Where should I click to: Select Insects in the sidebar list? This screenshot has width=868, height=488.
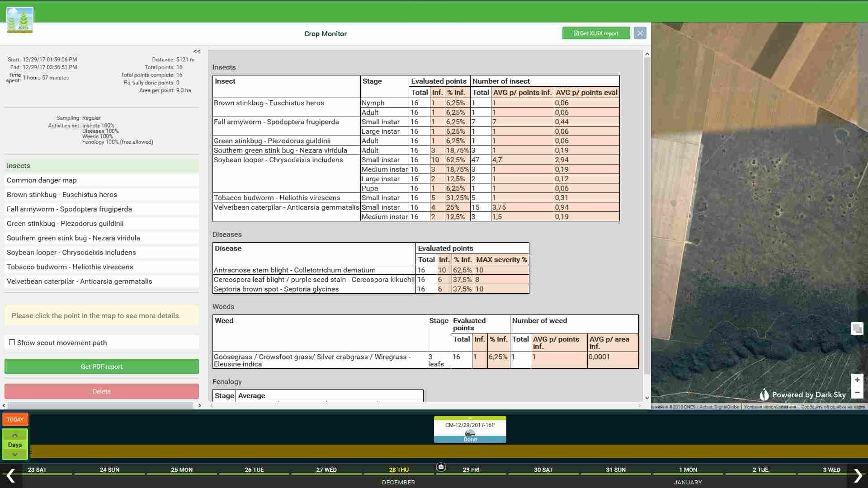point(102,166)
